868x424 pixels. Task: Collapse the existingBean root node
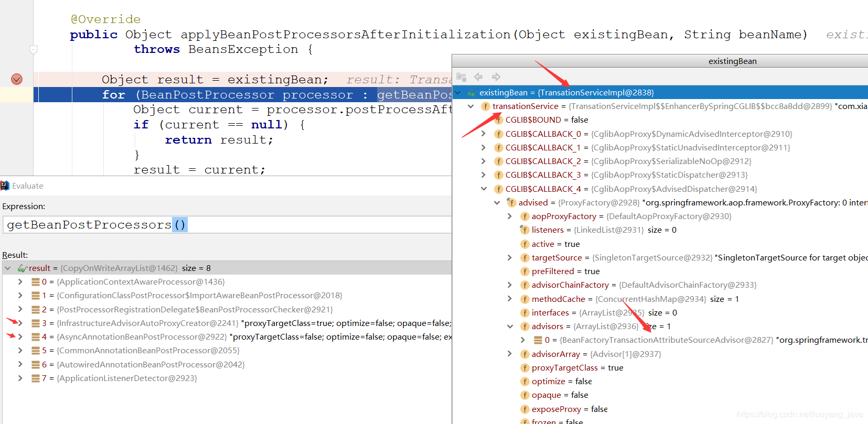point(458,93)
